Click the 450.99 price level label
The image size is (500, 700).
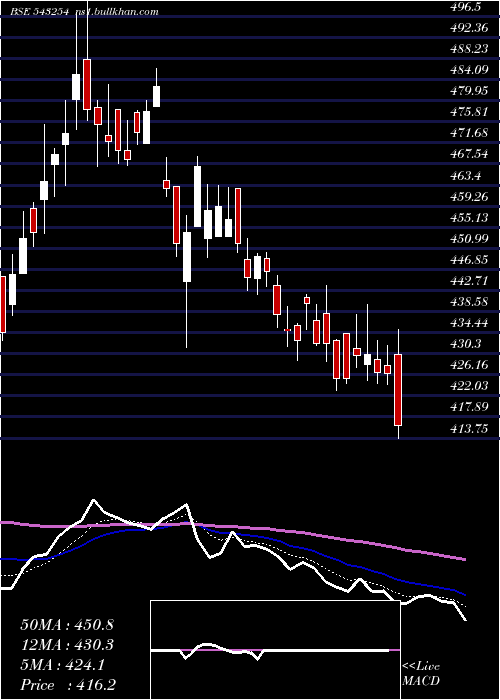pyautogui.click(x=469, y=239)
